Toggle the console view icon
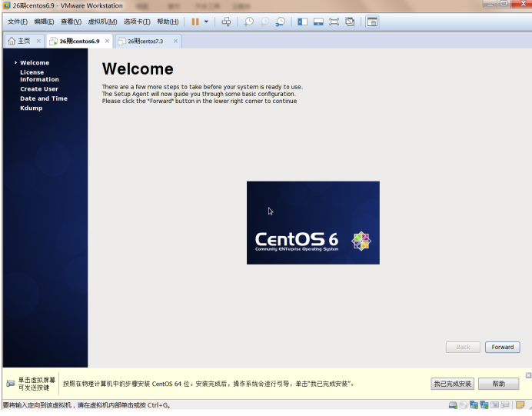This screenshot has height=416, width=532. pyautogui.click(x=372, y=22)
